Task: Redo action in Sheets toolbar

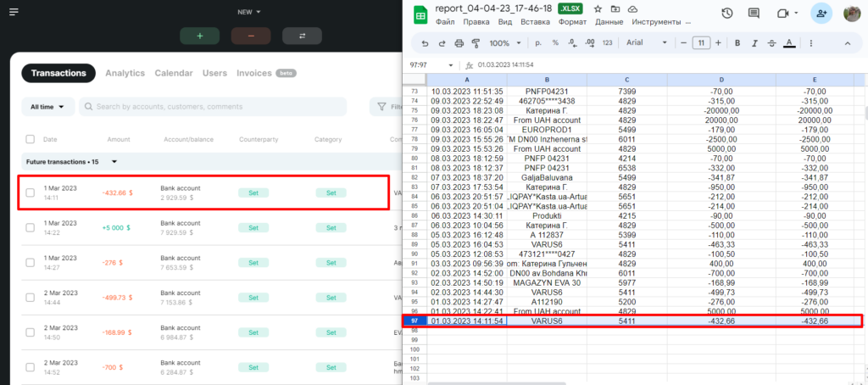Action: (x=442, y=43)
